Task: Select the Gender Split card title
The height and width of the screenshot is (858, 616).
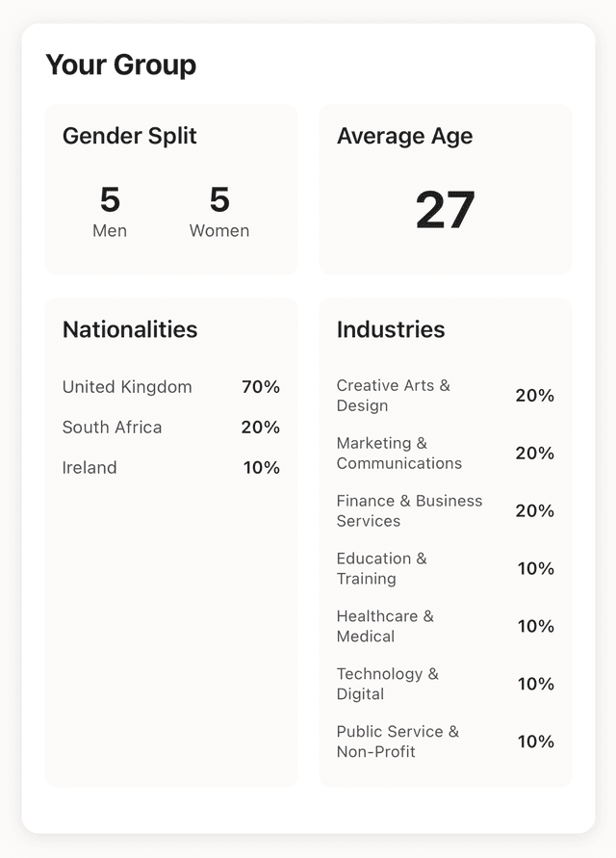Action: [x=129, y=136]
